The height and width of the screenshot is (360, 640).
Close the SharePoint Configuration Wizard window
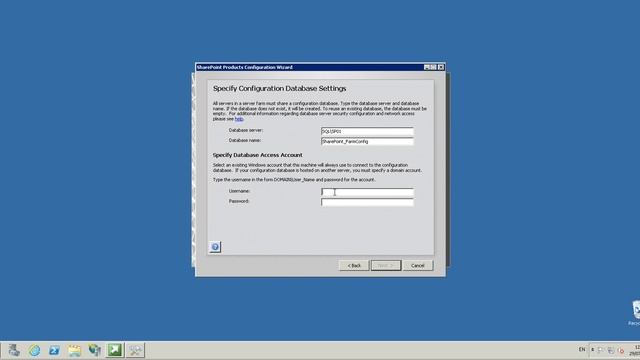(x=441, y=67)
